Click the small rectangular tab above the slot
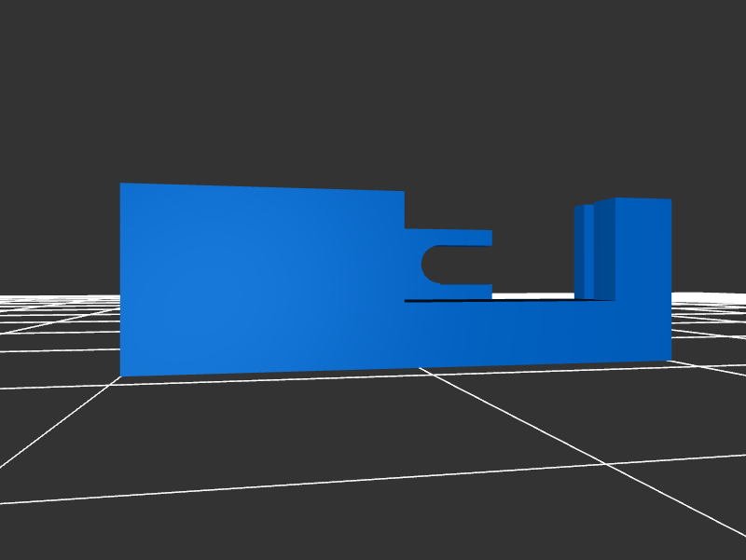 448,237
